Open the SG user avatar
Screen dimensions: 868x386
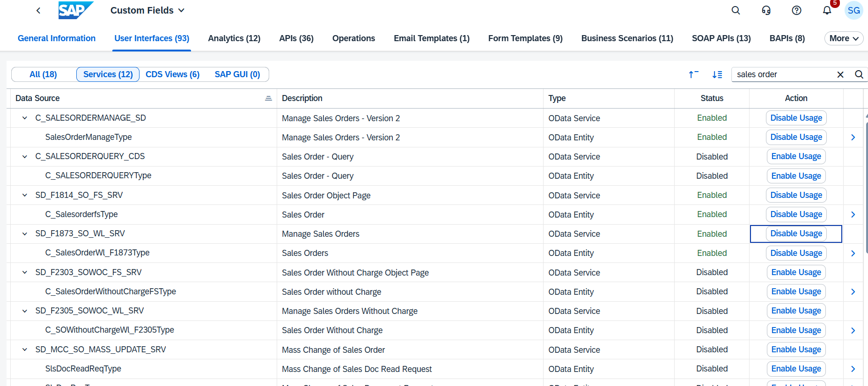click(x=853, y=10)
